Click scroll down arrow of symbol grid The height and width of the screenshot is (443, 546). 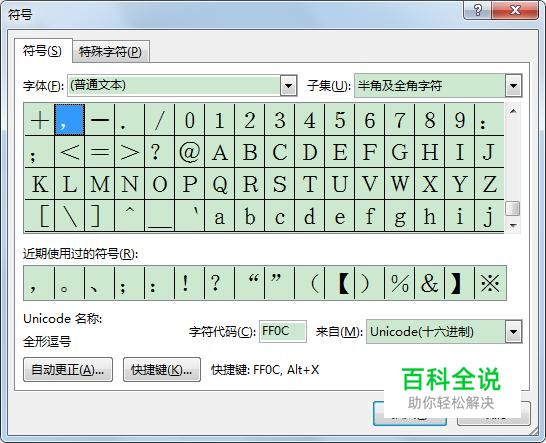pos(513,225)
